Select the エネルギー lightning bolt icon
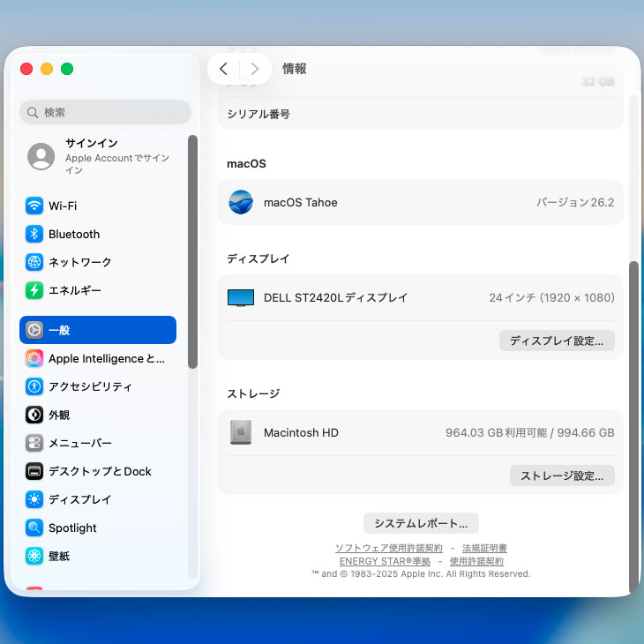 pyautogui.click(x=34, y=290)
